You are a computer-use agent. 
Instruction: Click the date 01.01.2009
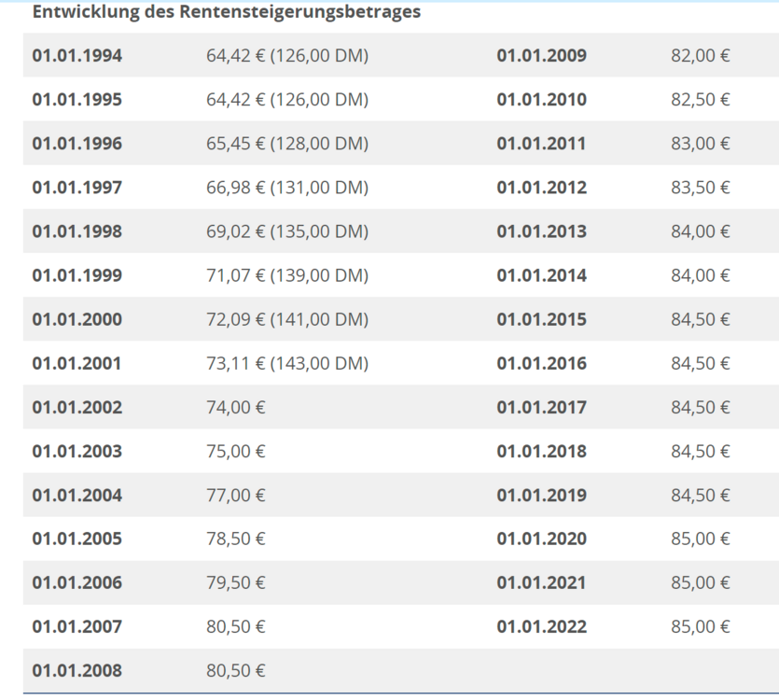point(541,56)
